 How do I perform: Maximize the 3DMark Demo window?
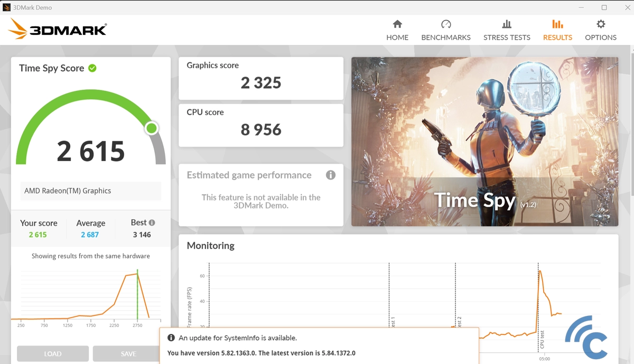pos(604,7)
